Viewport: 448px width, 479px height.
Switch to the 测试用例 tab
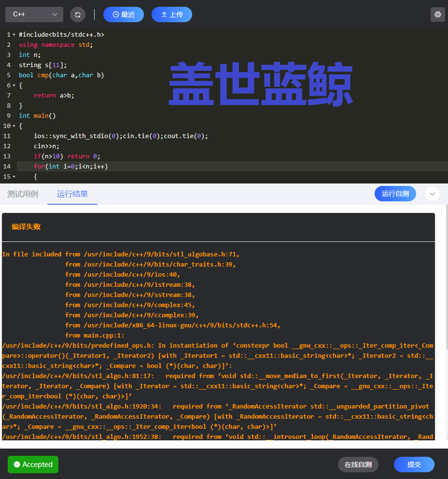click(x=23, y=194)
